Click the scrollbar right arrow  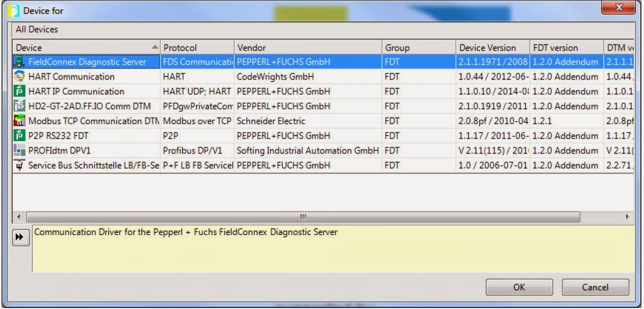pyautogui.click(x=627, y=217)
